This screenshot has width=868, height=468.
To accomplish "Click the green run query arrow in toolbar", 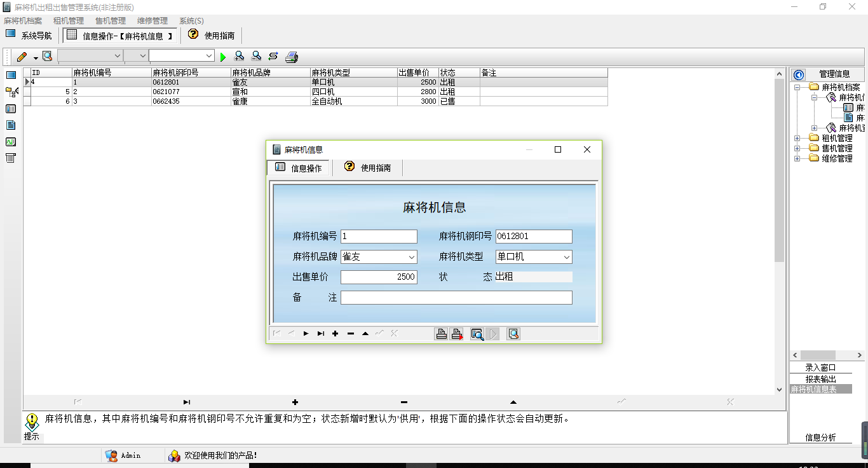I will (x=223, y=57).
